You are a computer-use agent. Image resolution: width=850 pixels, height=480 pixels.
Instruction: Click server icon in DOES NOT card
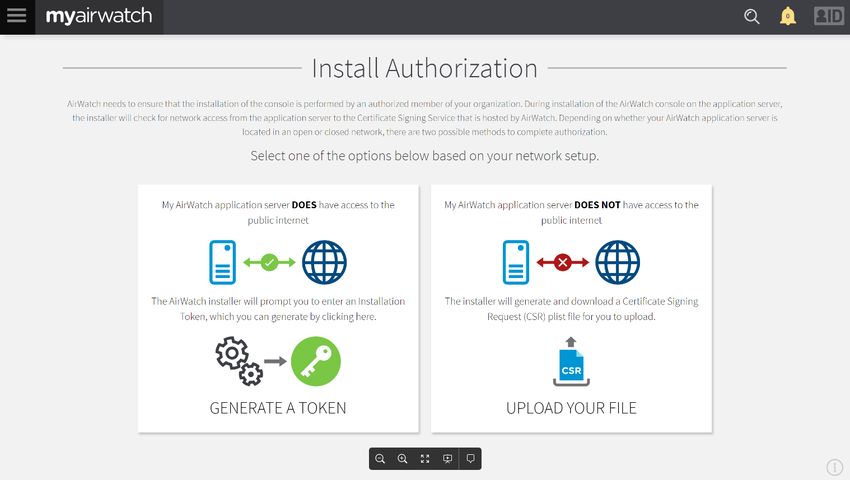(516, 263)
